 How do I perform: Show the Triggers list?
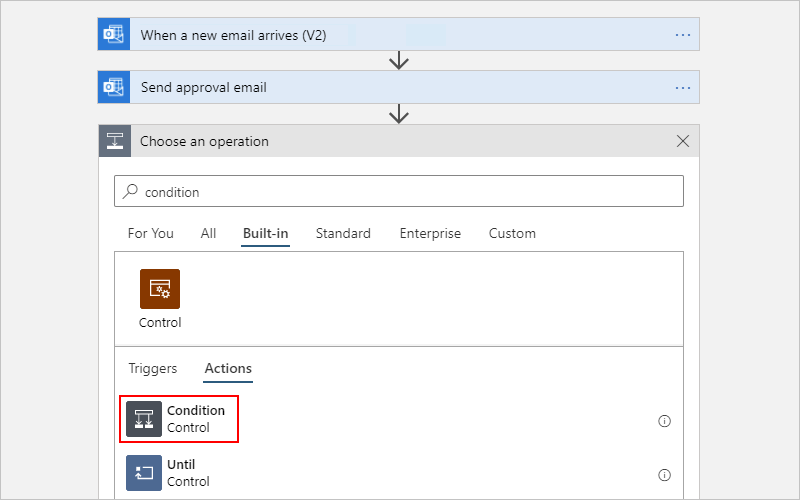153,368
